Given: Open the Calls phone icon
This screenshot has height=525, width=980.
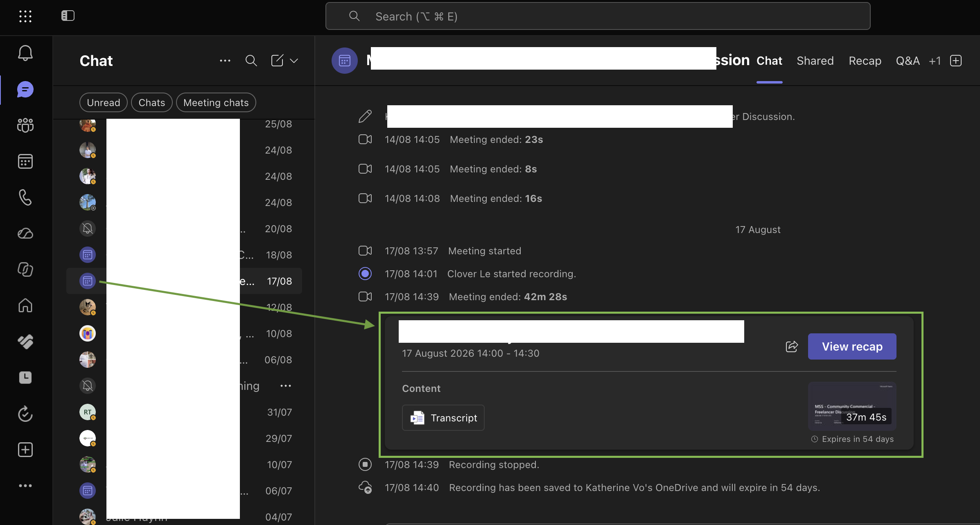Looking at the screenshot, I should 25,197.
